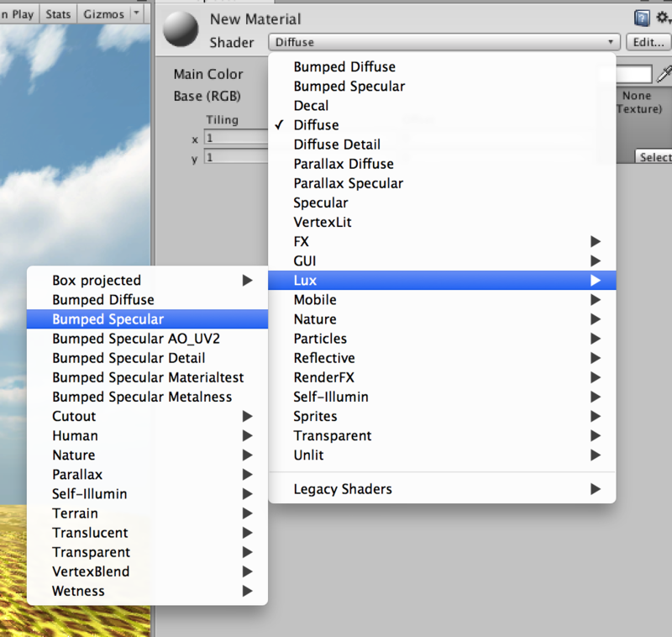The width and height of the screenshot is (672, 637).
Task: Expand the Sprites shader submenu
Action: click(x=442, y=416)
